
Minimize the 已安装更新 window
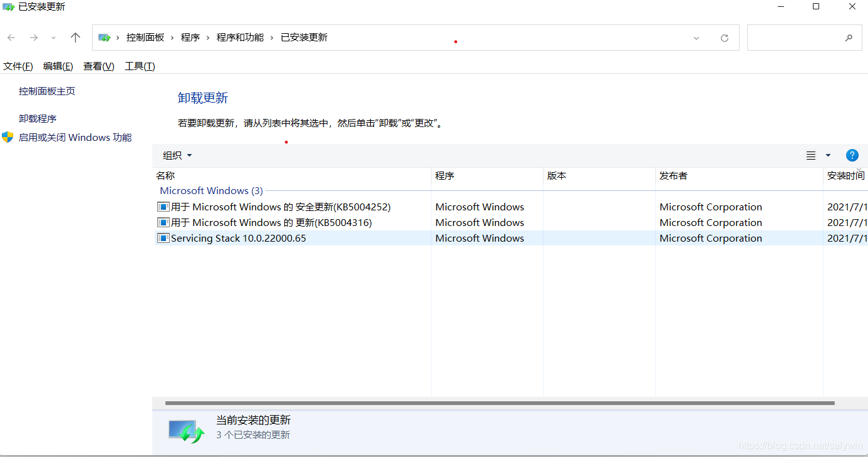[782, 7]
